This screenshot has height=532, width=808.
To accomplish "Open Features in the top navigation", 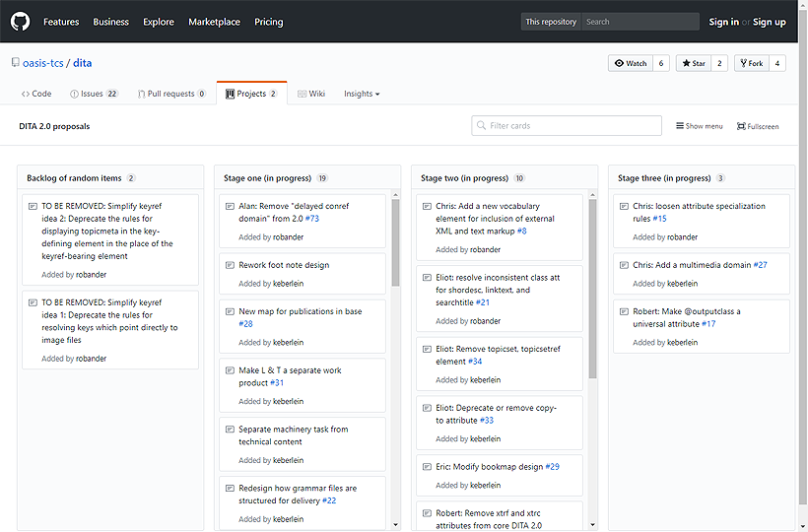I will click(61, 22).
